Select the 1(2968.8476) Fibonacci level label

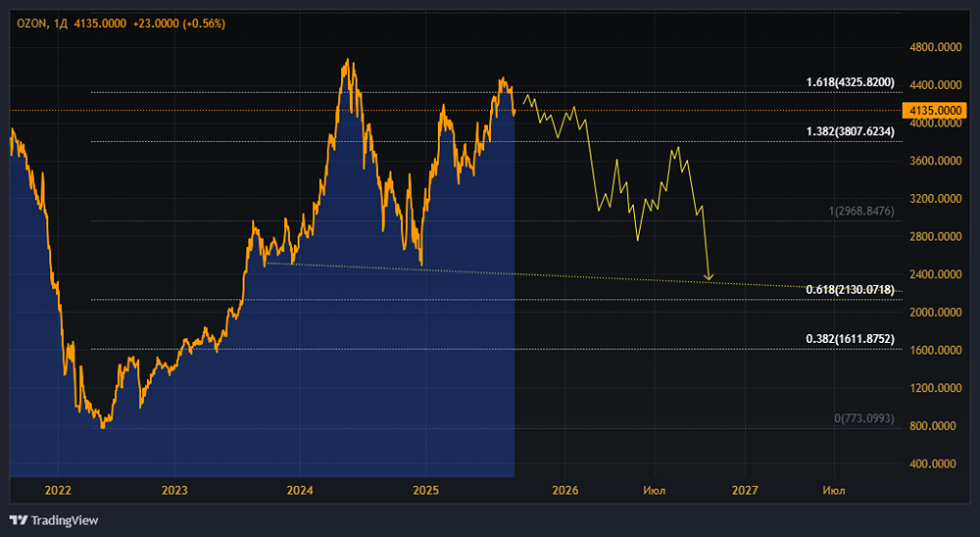click(x=861, y=212)
